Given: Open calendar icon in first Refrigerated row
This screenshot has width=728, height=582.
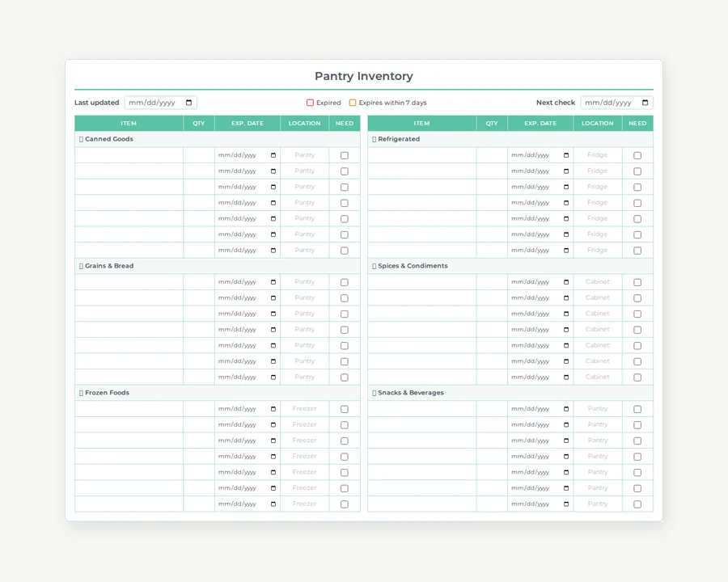Looking at the screenshot, I should click(x=566, y=155).
